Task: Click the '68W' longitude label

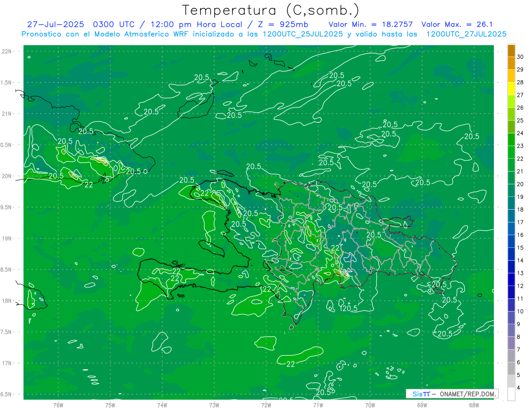Action: point(474,405)
